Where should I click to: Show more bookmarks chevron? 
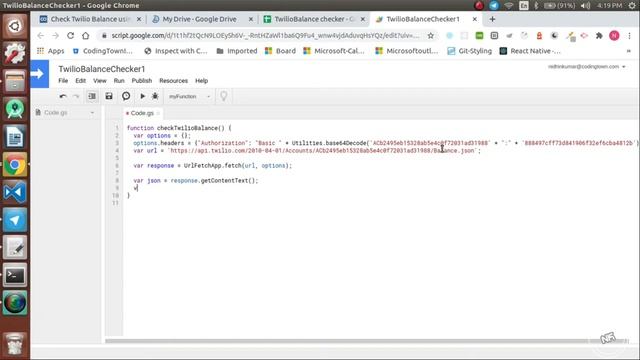point(629,51)
